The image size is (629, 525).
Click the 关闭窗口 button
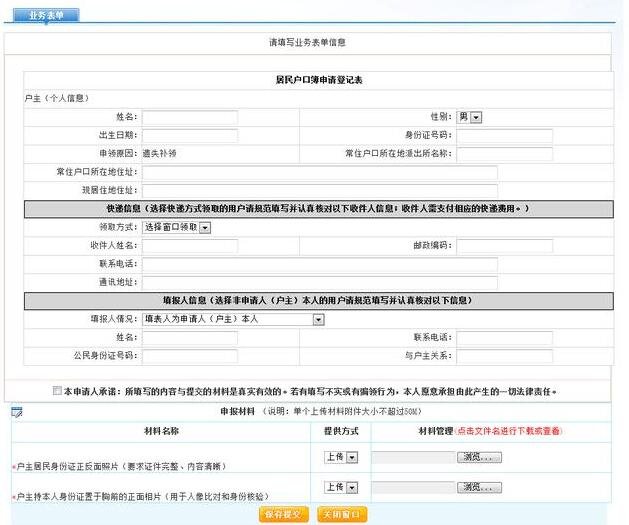click(x=342, y=515)
